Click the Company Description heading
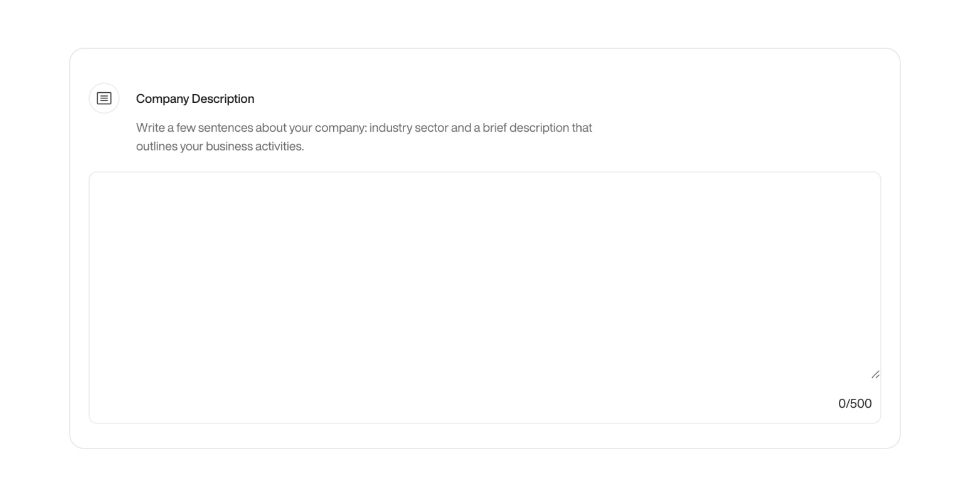The width and height of the screenshot is (980, 498). pos(195,98)
